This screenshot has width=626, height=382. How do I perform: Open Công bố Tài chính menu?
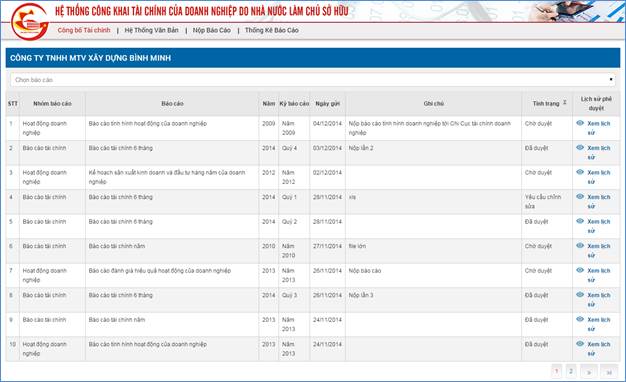coord(84,30)
